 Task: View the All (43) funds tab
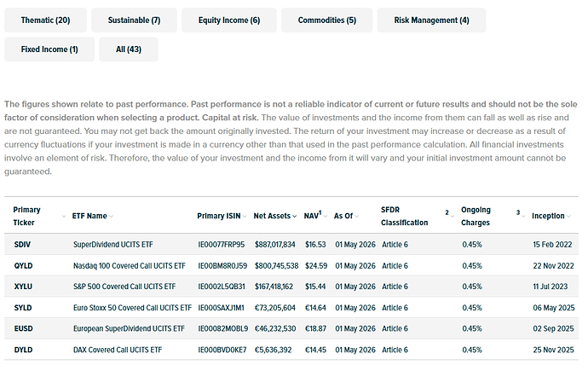pos(129,49)
